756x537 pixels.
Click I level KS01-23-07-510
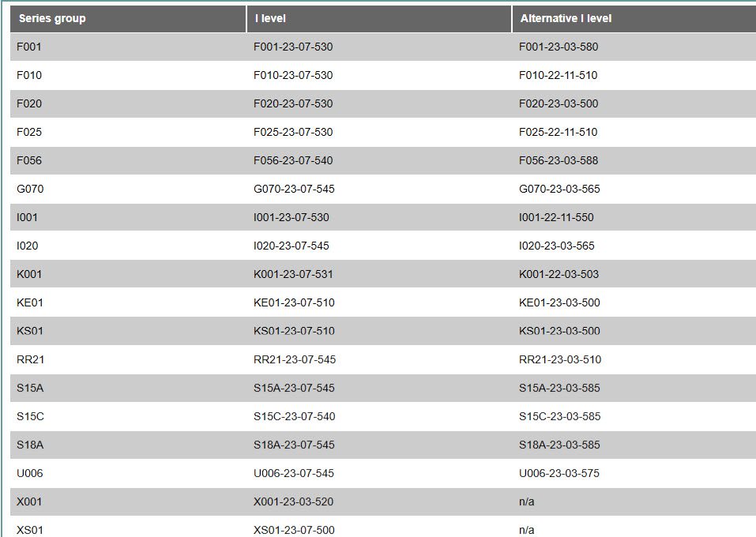294,331
